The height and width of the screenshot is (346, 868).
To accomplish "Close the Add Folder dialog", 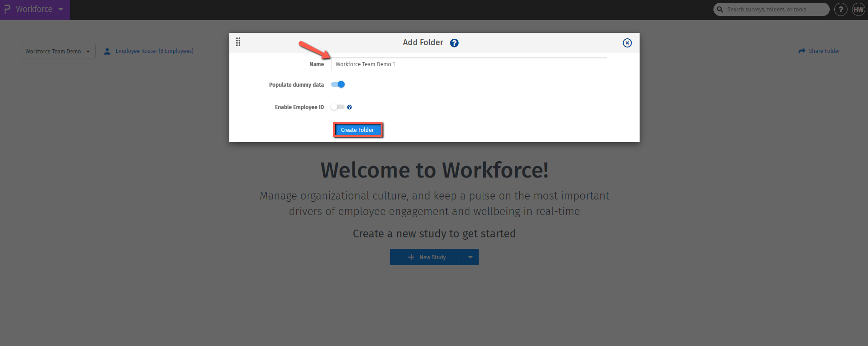I will click(x=627, y=43).
